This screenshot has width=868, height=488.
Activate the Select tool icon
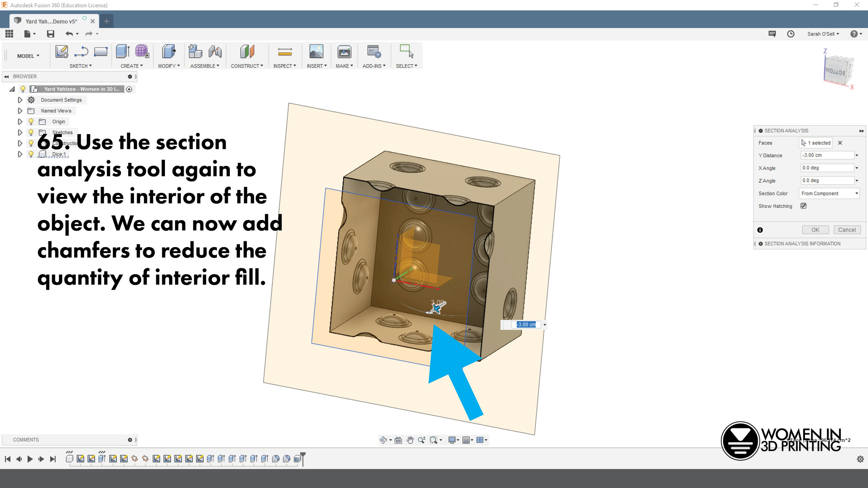click(x=407, y=51)
